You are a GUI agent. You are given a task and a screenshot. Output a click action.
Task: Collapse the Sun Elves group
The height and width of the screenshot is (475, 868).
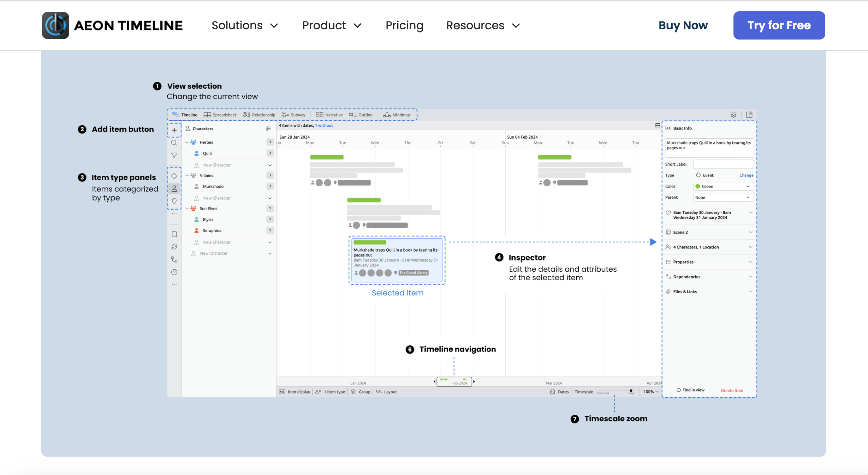point(187,209)
